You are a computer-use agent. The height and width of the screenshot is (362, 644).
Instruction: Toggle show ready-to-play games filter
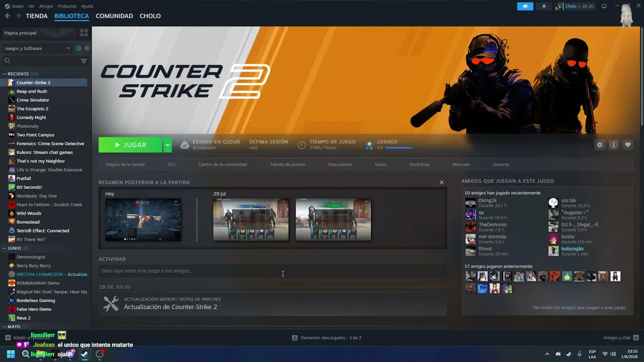tap(87, 48)
